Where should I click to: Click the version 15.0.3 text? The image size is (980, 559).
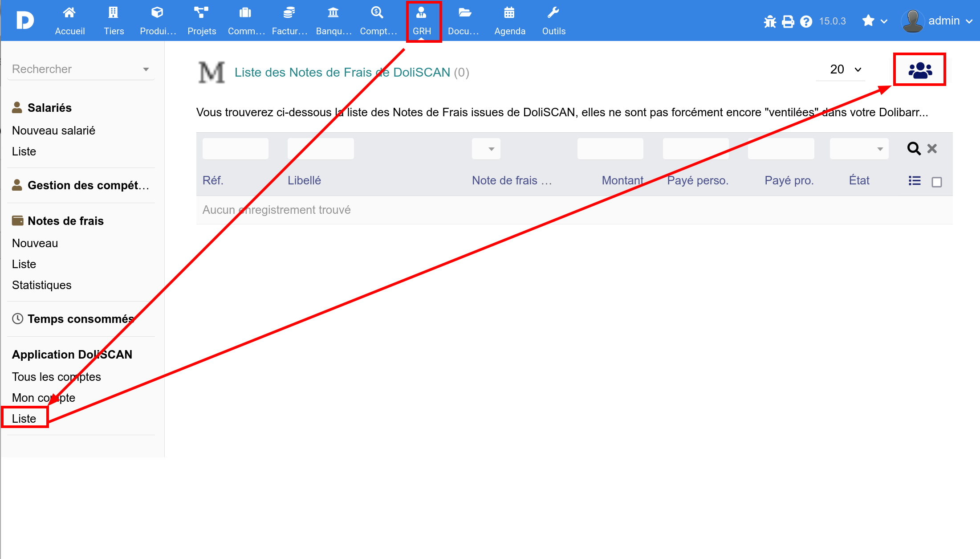point(832,21)
